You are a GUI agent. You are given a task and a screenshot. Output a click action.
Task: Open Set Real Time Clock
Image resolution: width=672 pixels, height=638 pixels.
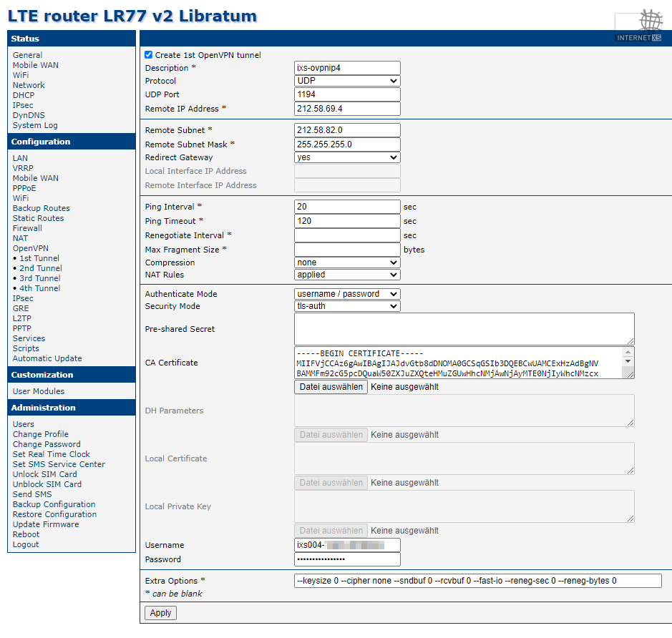click(x=51, y=454)
